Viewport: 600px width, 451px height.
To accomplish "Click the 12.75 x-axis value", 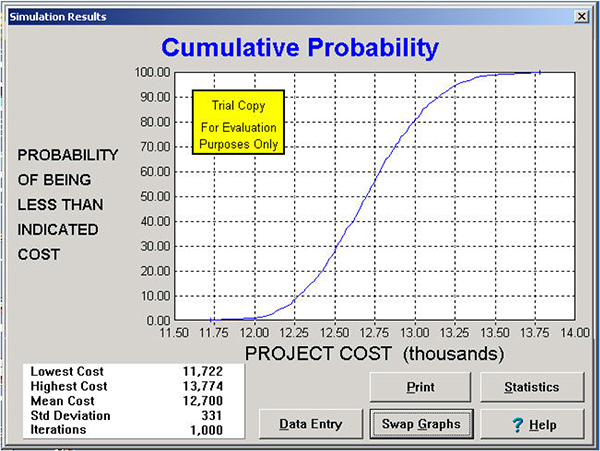I will (374, 333).
